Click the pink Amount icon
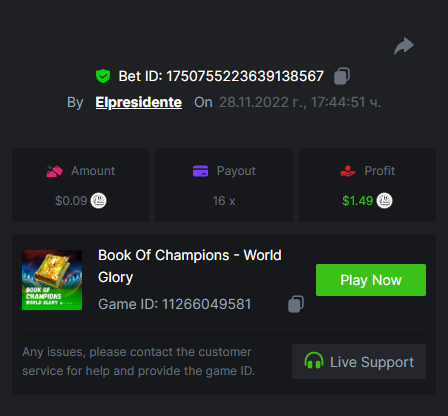The width and height of the screenshot is (448, 416). [x=54, y=171]
